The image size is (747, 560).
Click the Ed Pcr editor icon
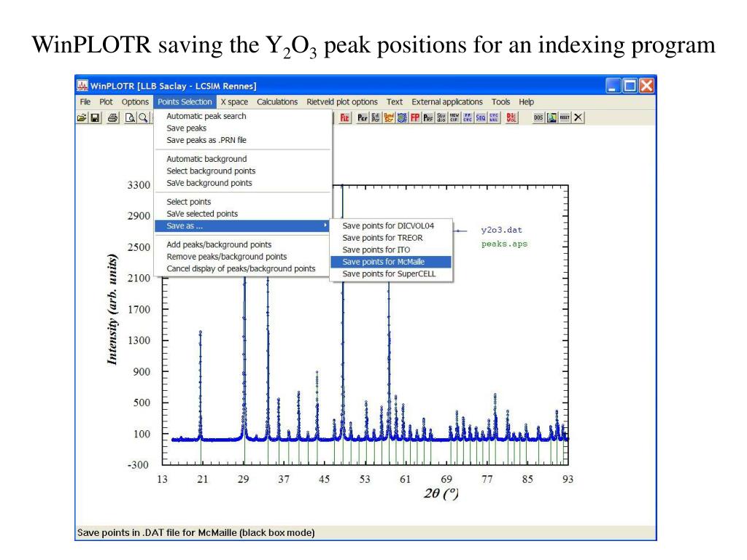click(x=376, y=117)
